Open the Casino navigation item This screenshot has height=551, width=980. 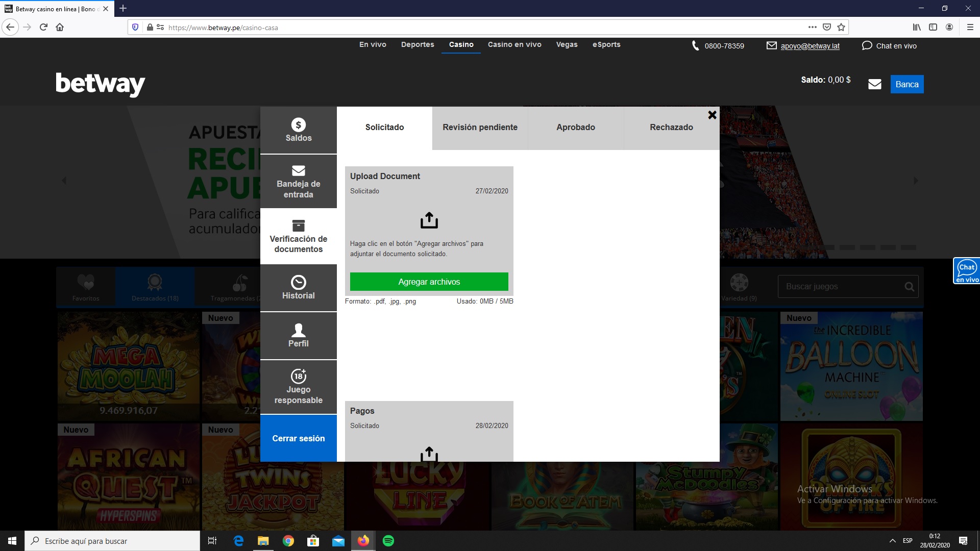[x=461, y=44]
